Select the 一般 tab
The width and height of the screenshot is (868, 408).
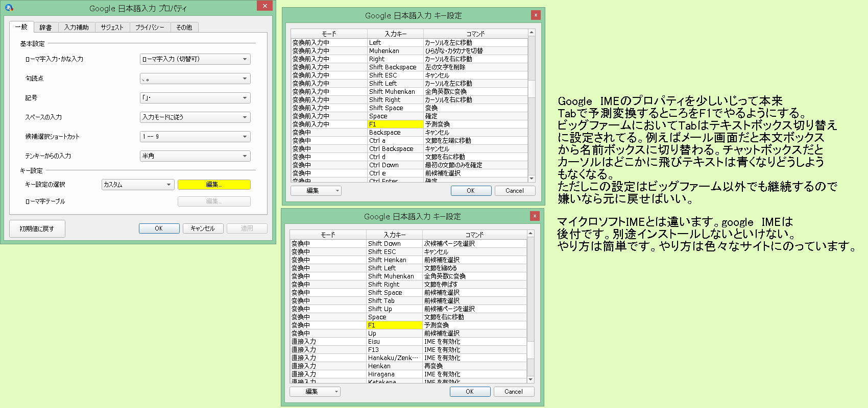coord(21,27)
